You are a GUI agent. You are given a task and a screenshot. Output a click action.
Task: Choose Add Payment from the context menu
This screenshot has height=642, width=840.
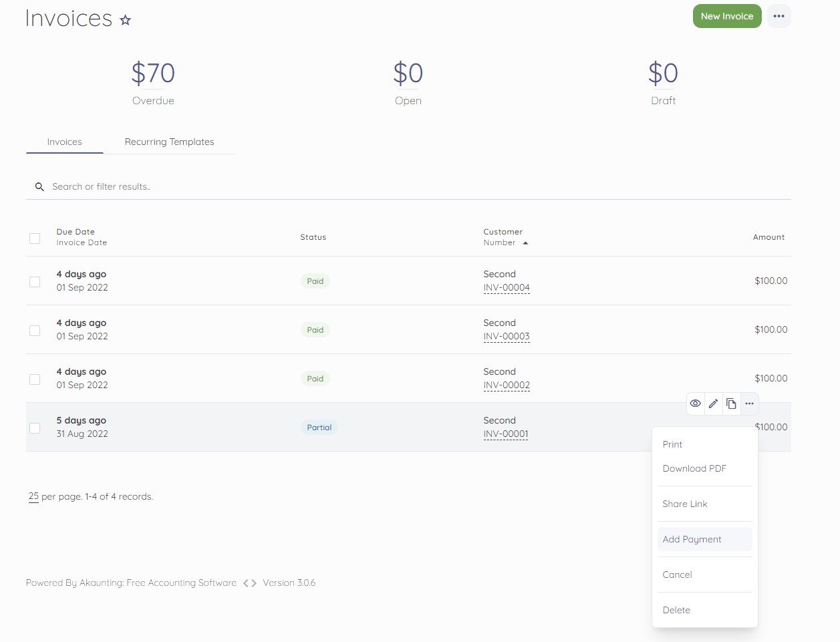tap(692, 539)
